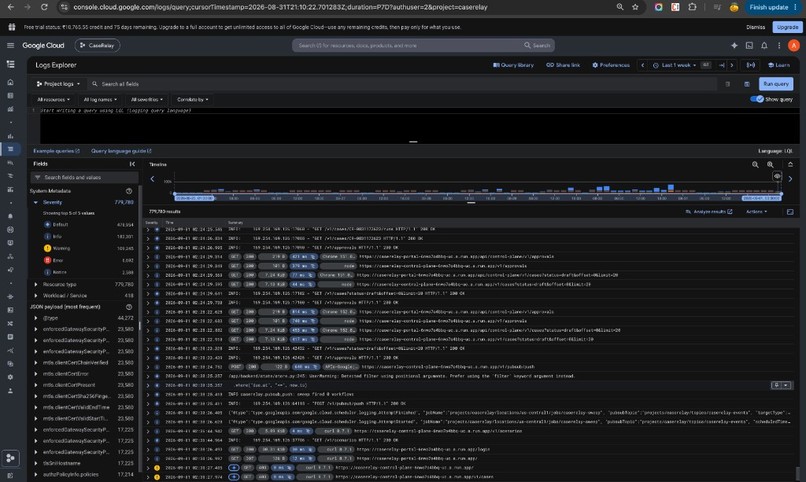
Task: Click the Upgrade button in trial banner
Action: pyautogui.click(x=787, y=27)
